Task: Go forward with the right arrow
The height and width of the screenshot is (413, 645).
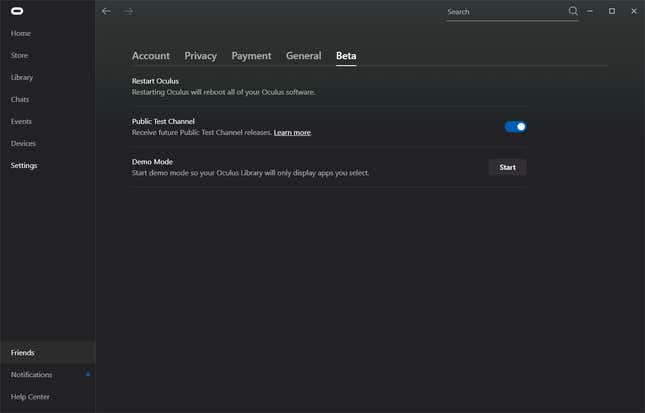Action: [128, 11]
